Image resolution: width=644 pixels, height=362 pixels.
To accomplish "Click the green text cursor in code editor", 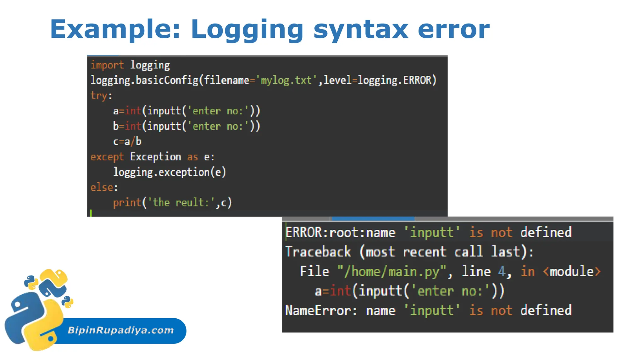I will pos(91,213).
